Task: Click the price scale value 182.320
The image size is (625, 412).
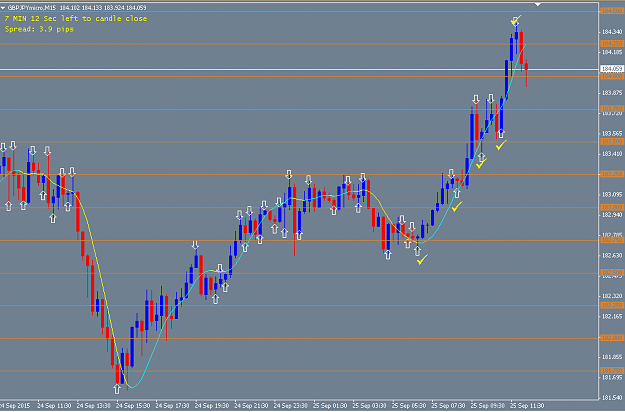Action: click(612, 296)
